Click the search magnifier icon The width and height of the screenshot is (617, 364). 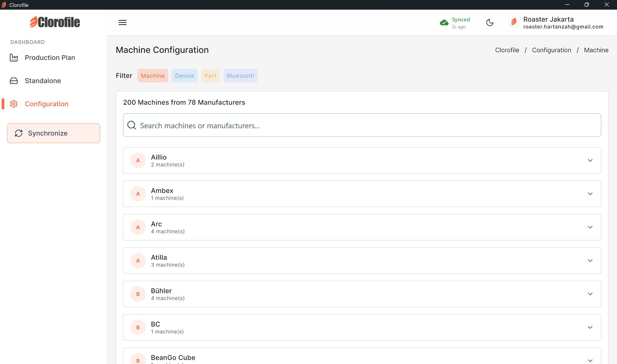132,125
